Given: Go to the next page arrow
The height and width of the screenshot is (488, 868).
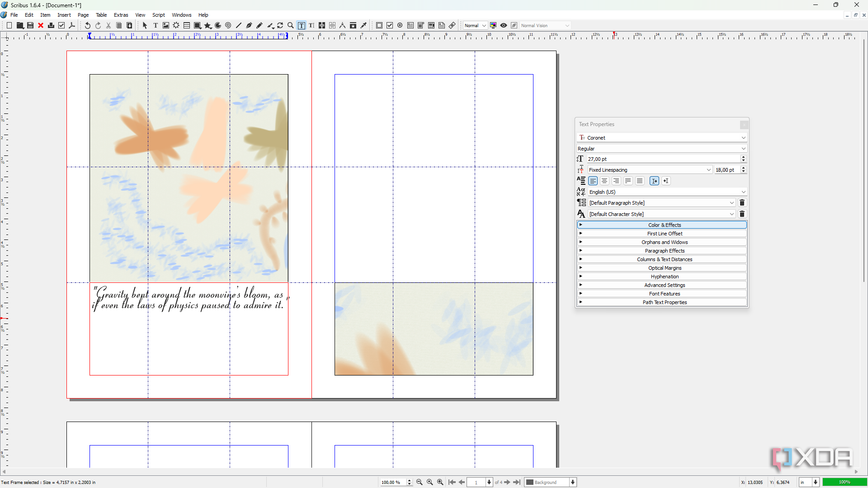Looking at the screenshot, I should click(x=507, y=483).
